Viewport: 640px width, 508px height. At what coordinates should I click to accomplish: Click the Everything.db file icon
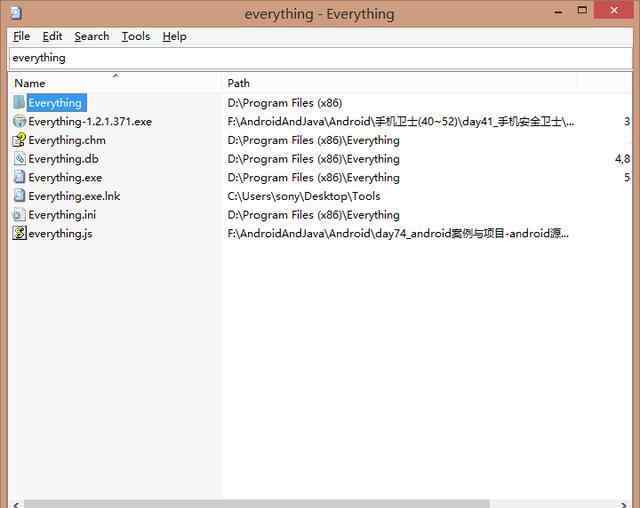[x=19, y=159]
